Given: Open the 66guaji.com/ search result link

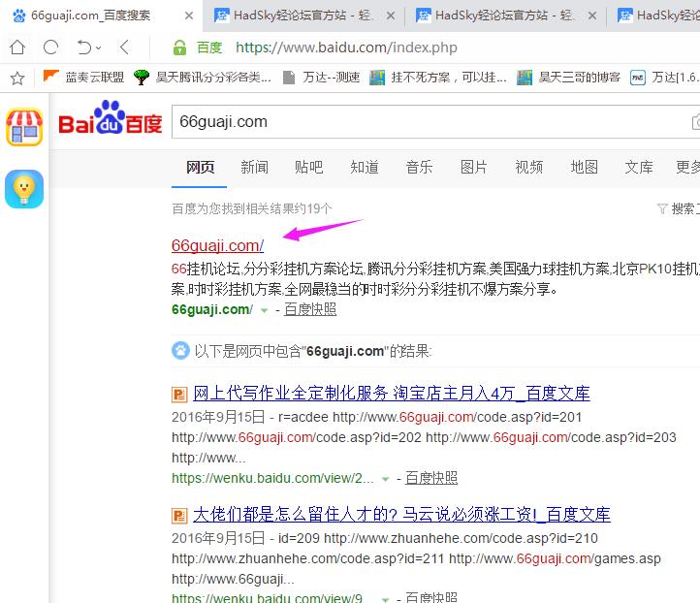Looking at the screenshot, I should [217, 245].
